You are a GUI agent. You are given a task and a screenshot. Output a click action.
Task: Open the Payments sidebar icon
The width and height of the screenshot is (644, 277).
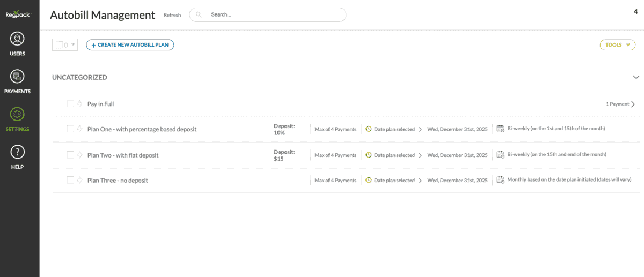point(17,77)
